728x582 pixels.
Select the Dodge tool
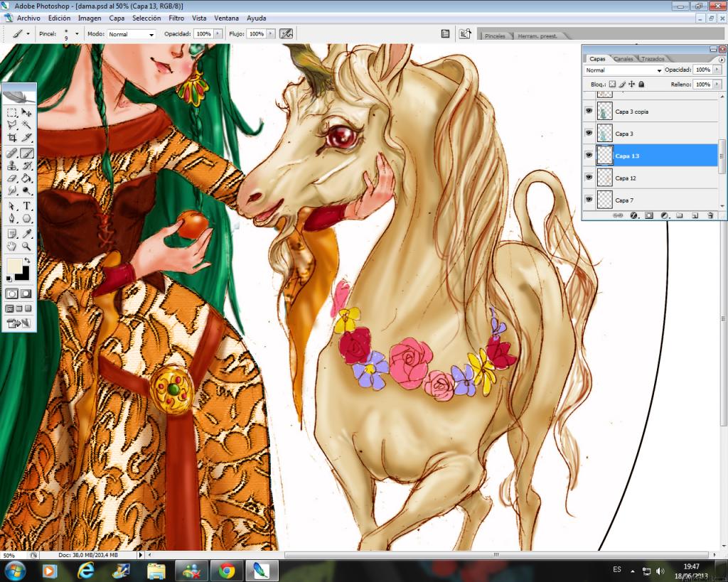26,190
